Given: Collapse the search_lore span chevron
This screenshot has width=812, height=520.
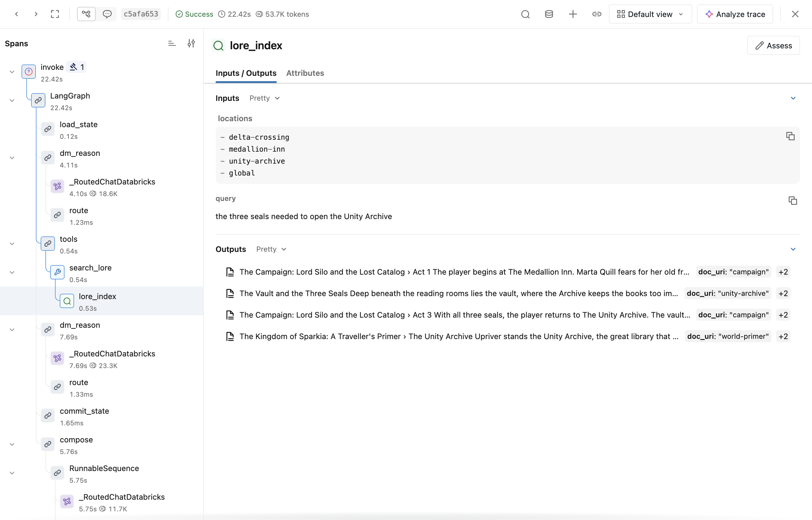Looking at the screenshot, I should (12, 273).
